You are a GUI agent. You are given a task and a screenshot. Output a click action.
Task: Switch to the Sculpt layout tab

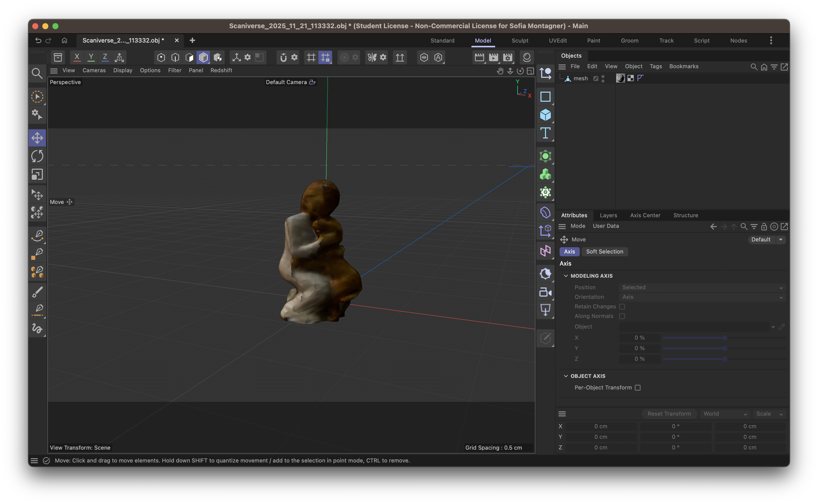[520, 40]
